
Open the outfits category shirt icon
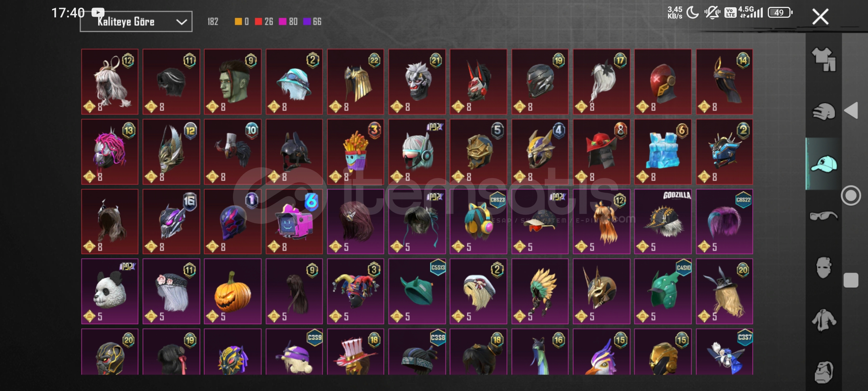[824, 59]
